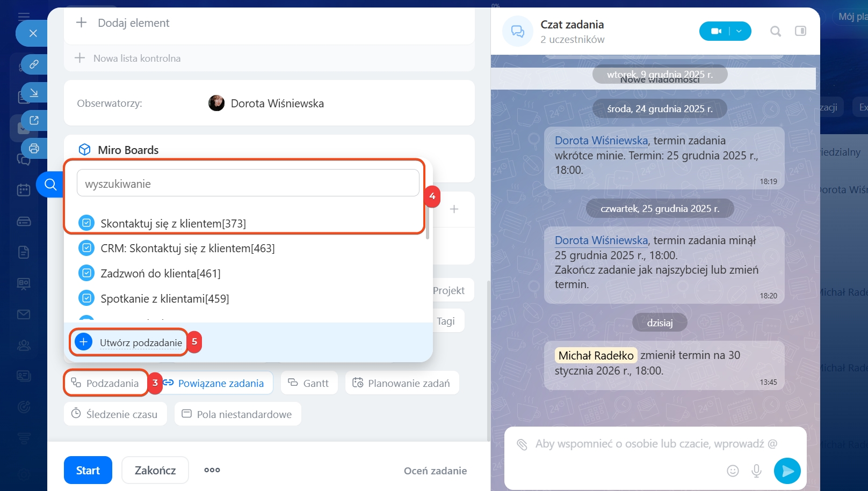Open the funnel icon in the left sidebar
The width and height of the screenshot is (868, 491).
point(24,438)
